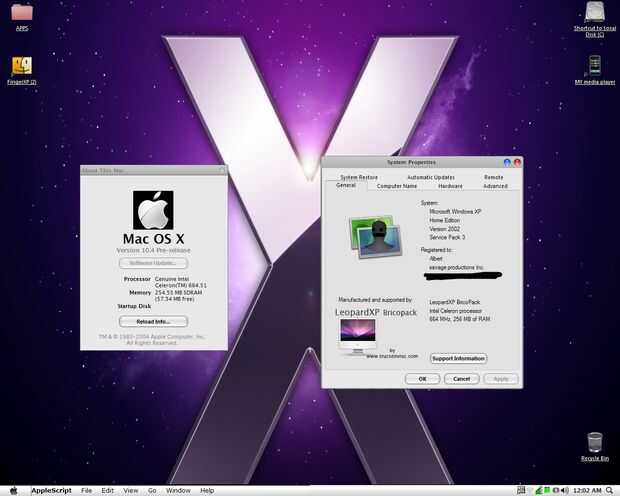Switch to the Advanced tab

pos(495,186)
